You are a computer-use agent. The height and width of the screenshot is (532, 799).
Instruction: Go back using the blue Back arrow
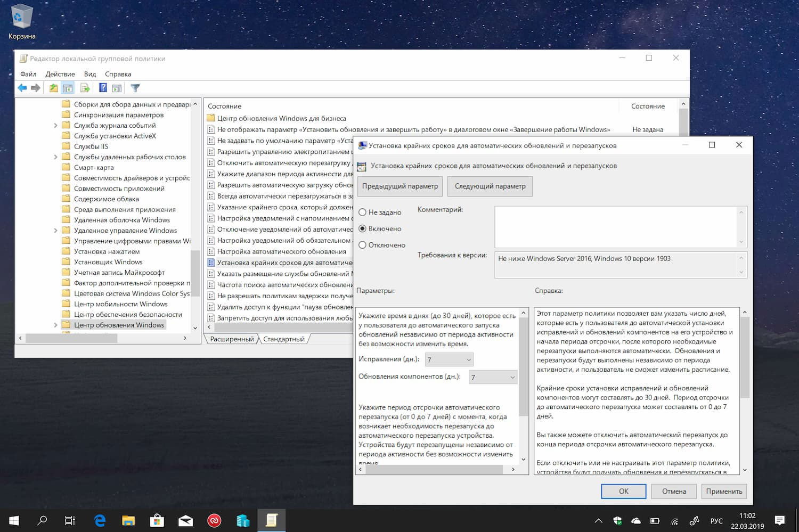22,88
